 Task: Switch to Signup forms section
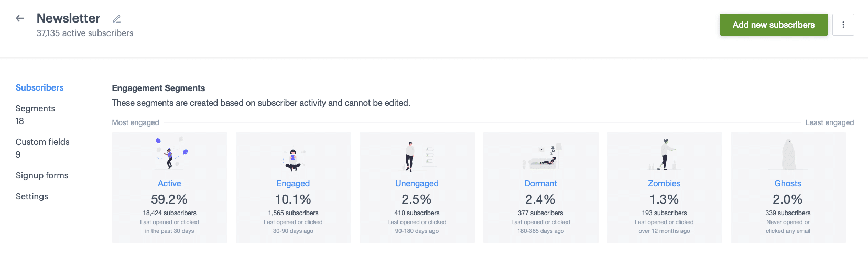coord(42,175)
